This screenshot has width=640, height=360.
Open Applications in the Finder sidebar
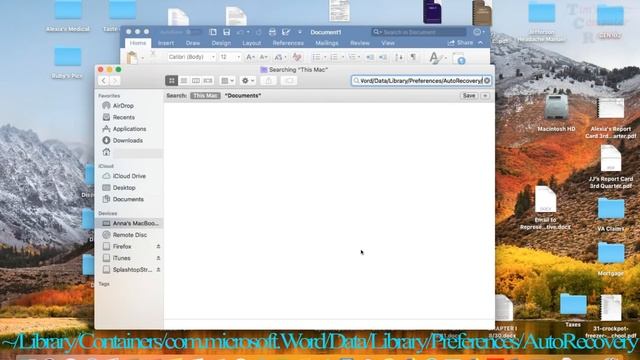pos(129,129)
